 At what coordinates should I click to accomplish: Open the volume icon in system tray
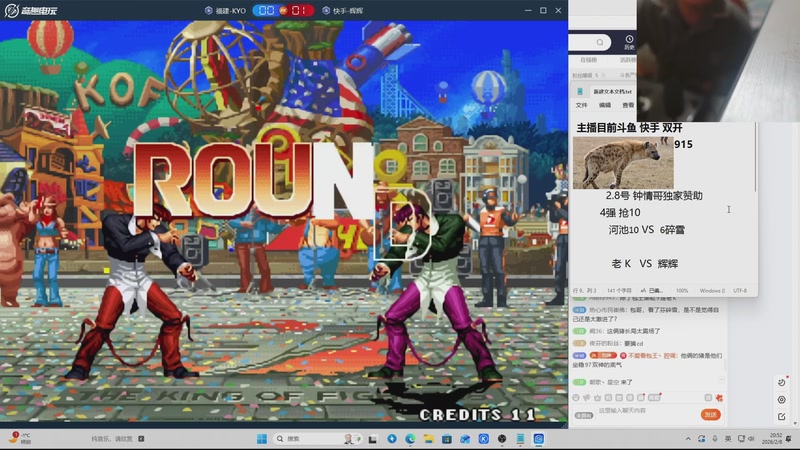click(x=752, y=439)
